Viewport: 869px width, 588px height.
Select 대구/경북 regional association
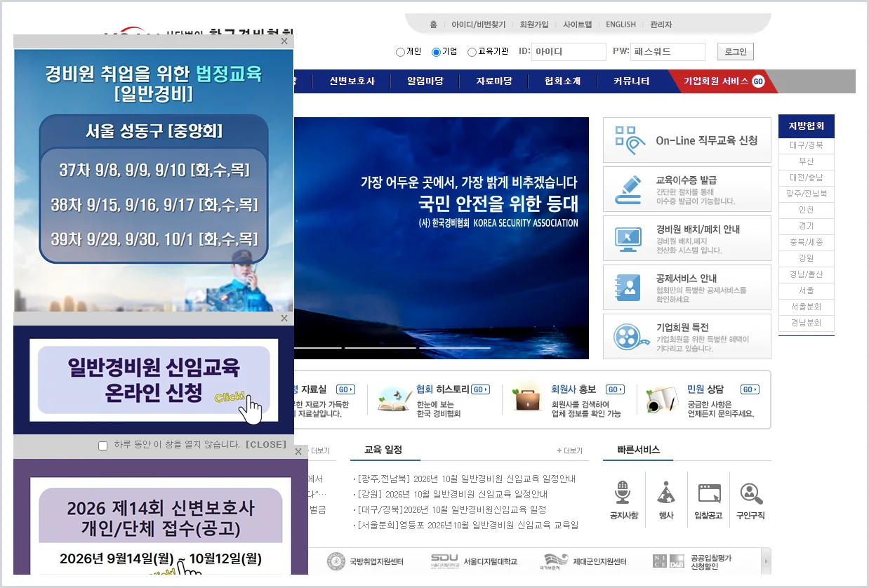click(x=807, y=146)
